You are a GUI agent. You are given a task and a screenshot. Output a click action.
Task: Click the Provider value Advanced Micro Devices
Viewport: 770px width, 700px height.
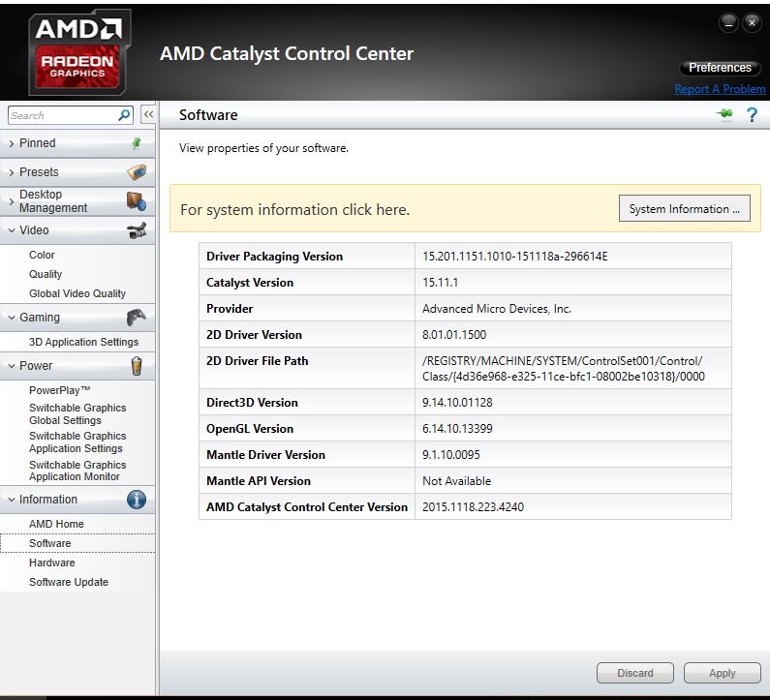(x=497, y=308)
